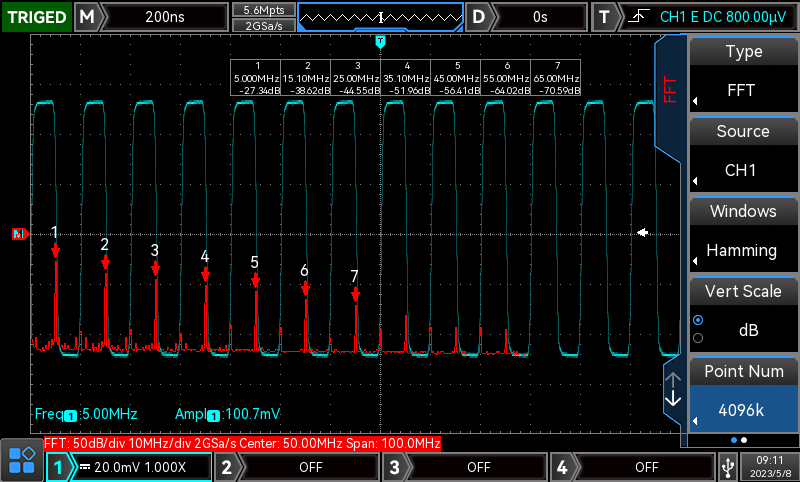Click the red math waveform marker on left edge
This screenshot has height=482, width=800.
(x=19, y=234)
